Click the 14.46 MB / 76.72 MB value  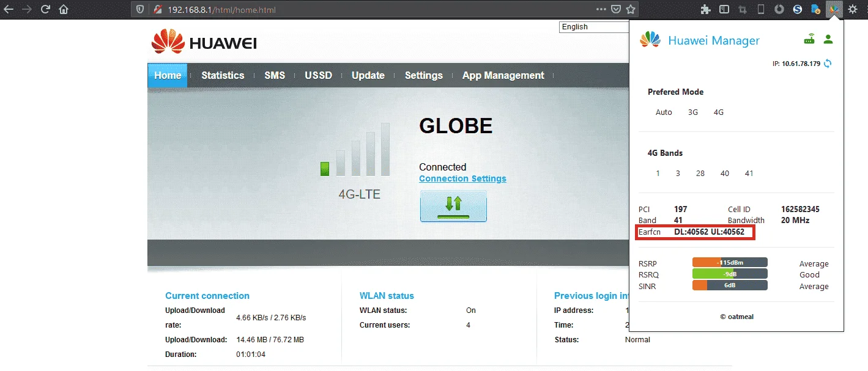[x=270, y=340]
